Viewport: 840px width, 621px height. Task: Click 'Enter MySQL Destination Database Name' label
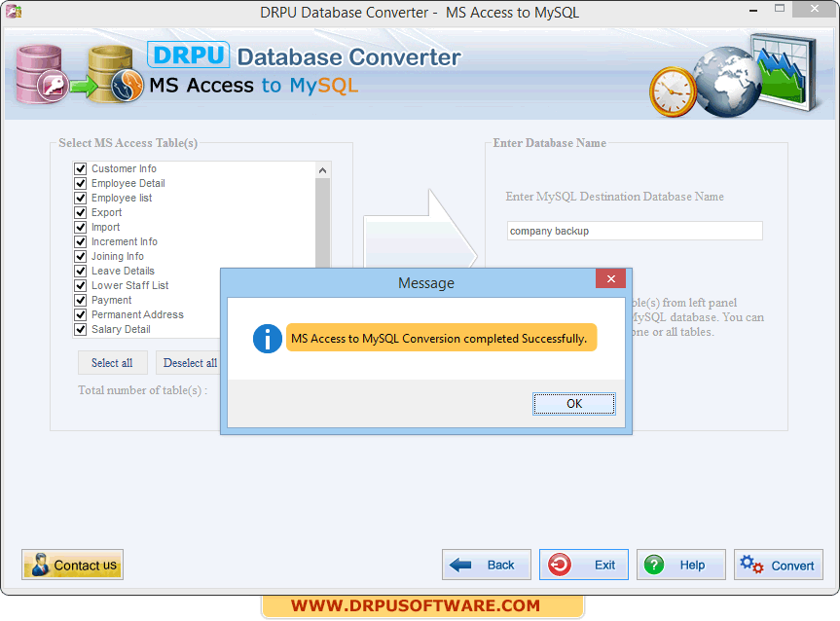(614, 197)
